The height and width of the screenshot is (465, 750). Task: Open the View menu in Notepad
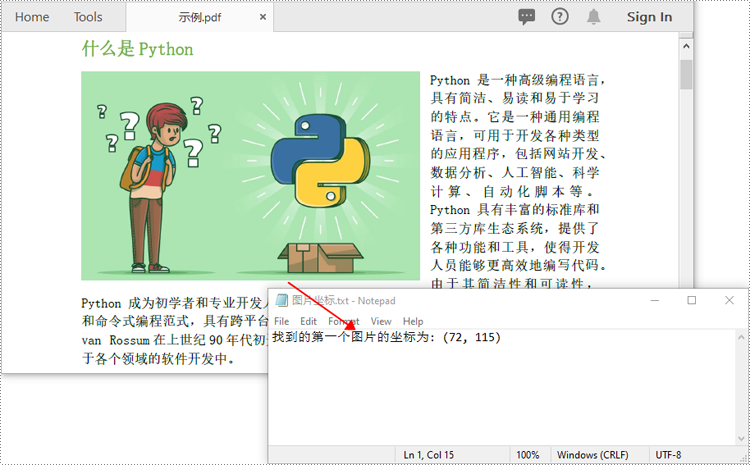click(381, 321)
